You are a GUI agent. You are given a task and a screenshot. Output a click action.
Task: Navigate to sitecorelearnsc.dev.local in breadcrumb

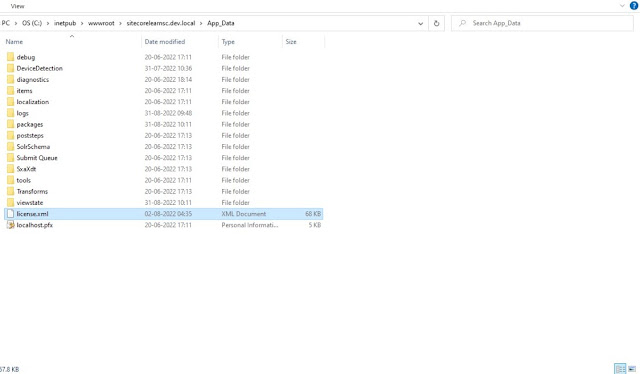click(x=161, y=23)
